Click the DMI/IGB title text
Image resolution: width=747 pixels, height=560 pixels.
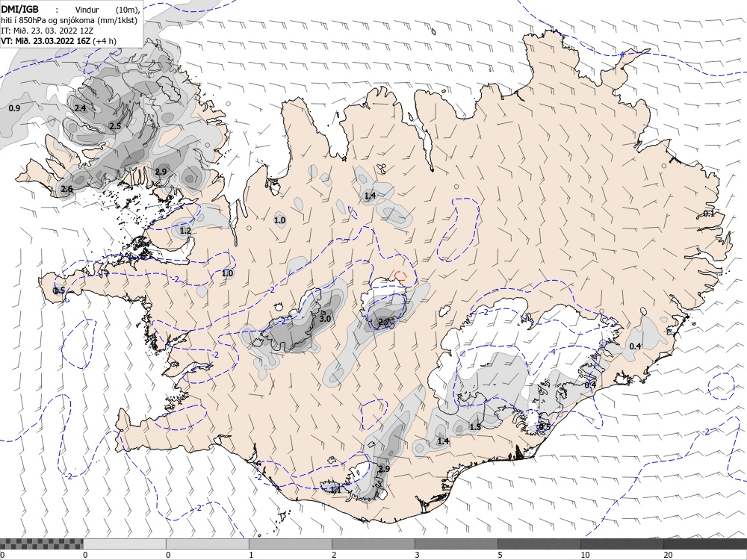[20, 9]
